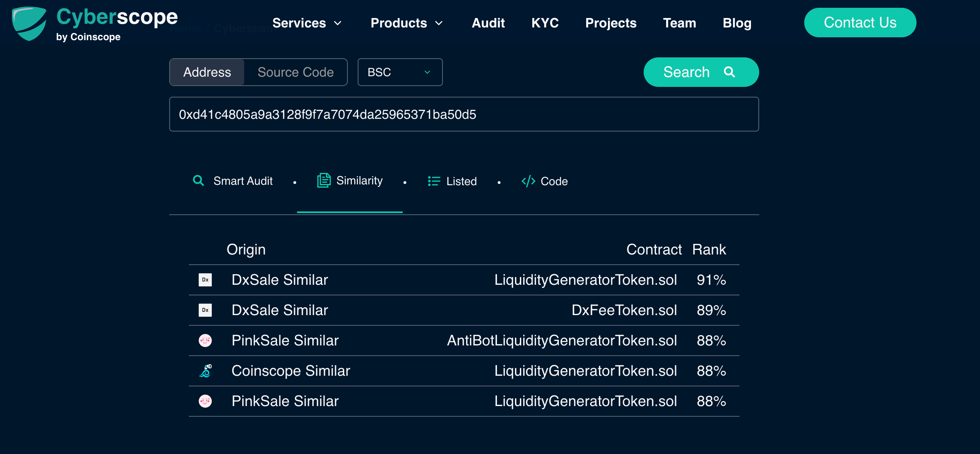Switch to Source Code search mode
This screenshot has width=980, height=454.
point(295,72)
